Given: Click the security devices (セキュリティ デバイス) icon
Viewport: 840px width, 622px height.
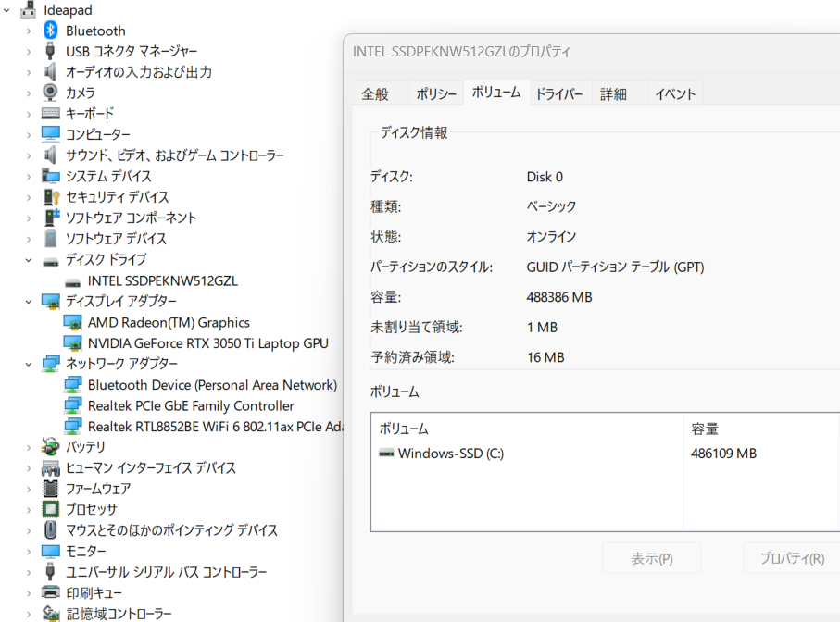Looking at the screenshot, I should tap(51, 197).
